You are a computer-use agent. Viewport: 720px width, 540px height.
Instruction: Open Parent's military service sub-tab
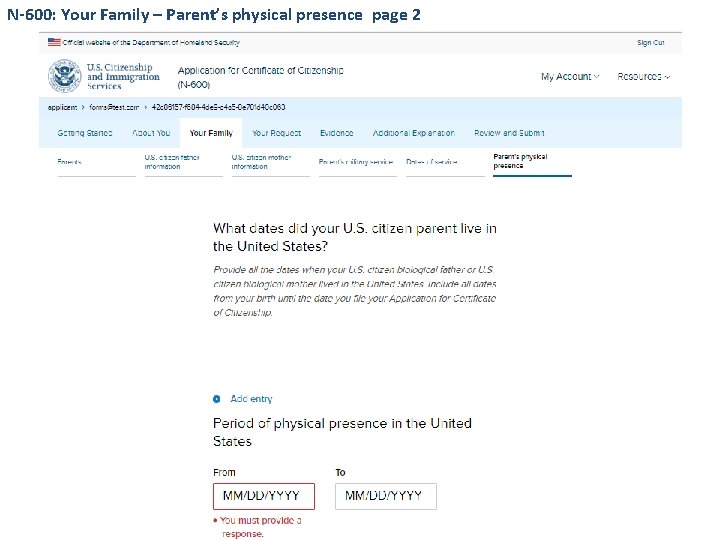click(x=356, y=162)
